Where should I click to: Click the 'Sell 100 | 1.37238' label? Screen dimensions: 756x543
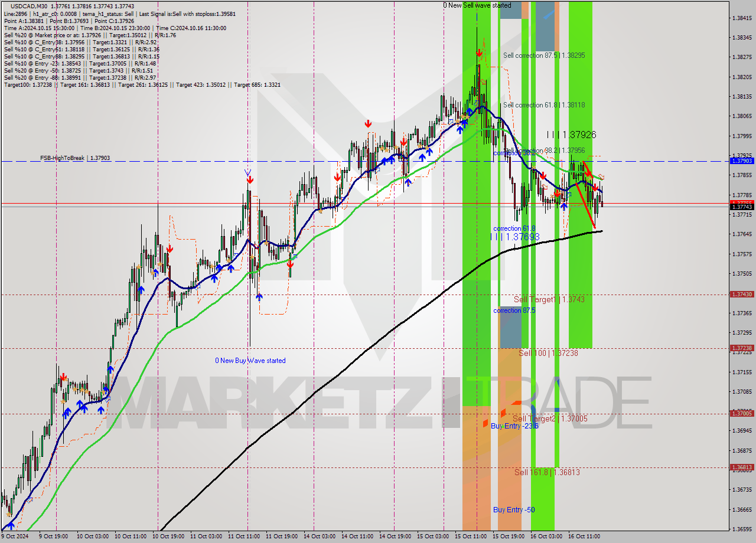(x=548, y=353)
